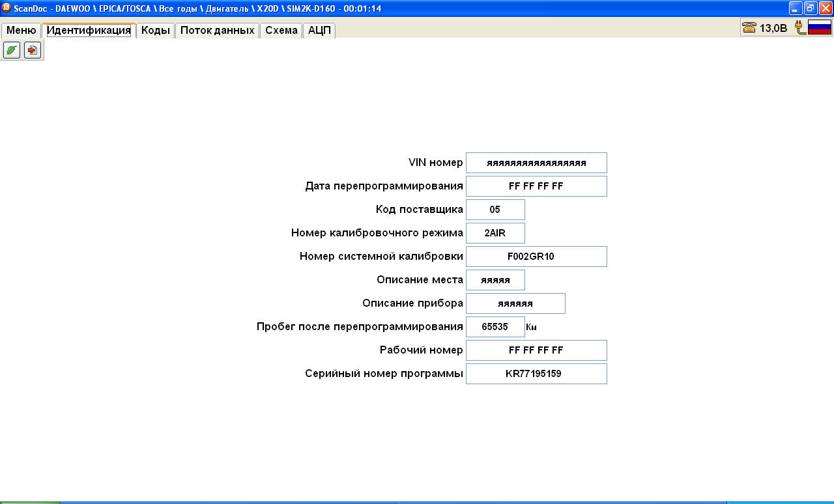Click the Russian flag language icon
Image resolution: width=834 pixels, height=504 pixels.
pos(819,27)
